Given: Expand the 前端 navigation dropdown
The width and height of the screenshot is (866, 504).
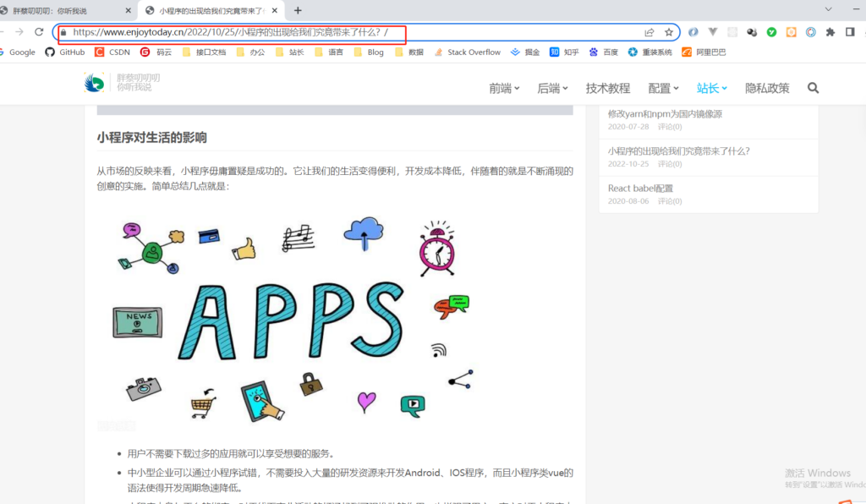Looking at the screenshot, I should click(504, 88).
